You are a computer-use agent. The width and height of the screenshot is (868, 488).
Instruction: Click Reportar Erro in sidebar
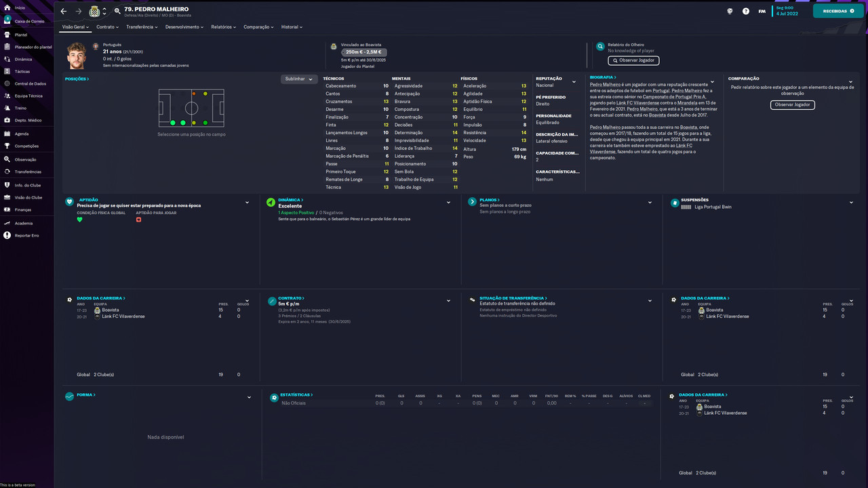26,235
